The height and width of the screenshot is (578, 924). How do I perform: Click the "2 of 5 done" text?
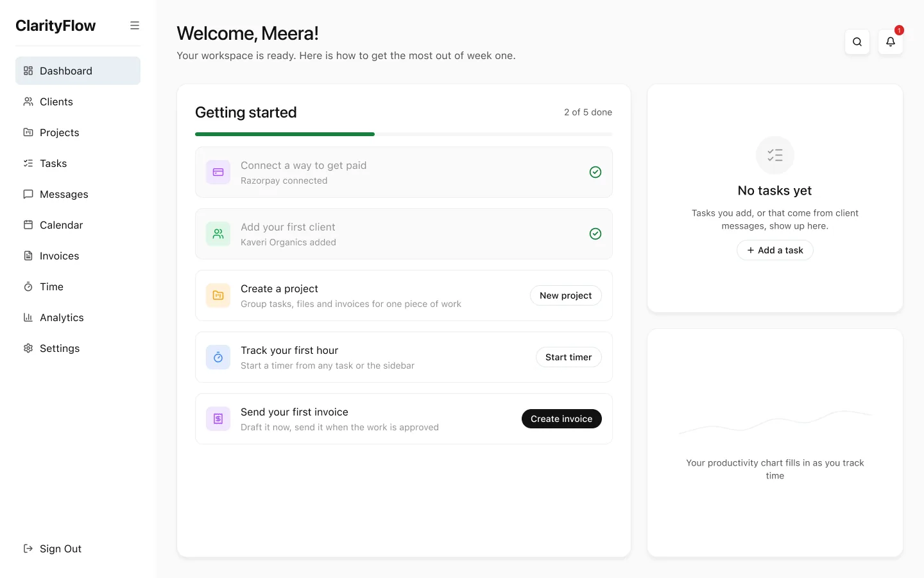point(588,112)
